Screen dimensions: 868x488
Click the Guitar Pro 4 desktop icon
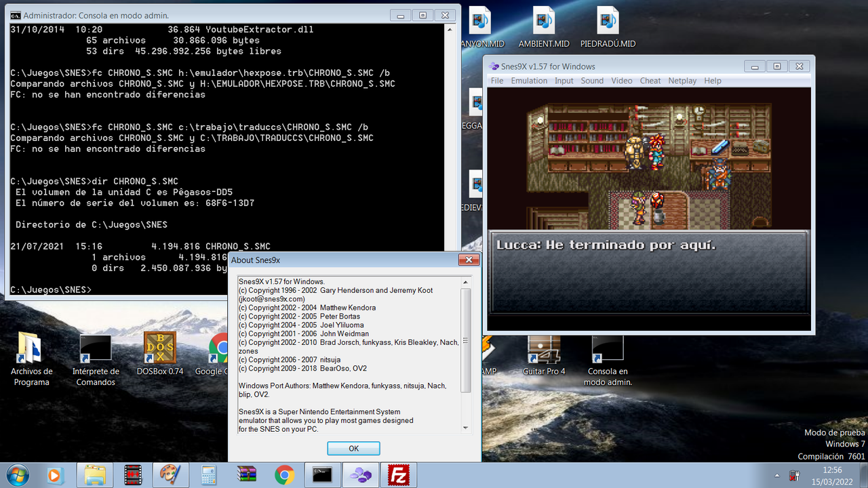point(544,354)
